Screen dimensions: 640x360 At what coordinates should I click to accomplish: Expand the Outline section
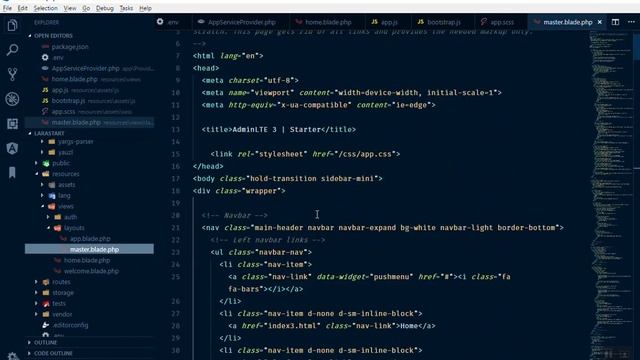click(45, 342)
